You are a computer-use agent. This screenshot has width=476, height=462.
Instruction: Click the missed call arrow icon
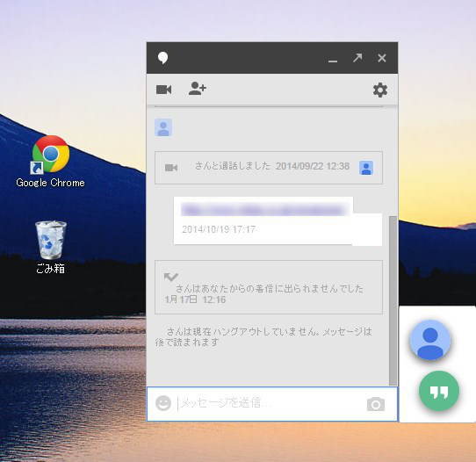click(171, 276)
